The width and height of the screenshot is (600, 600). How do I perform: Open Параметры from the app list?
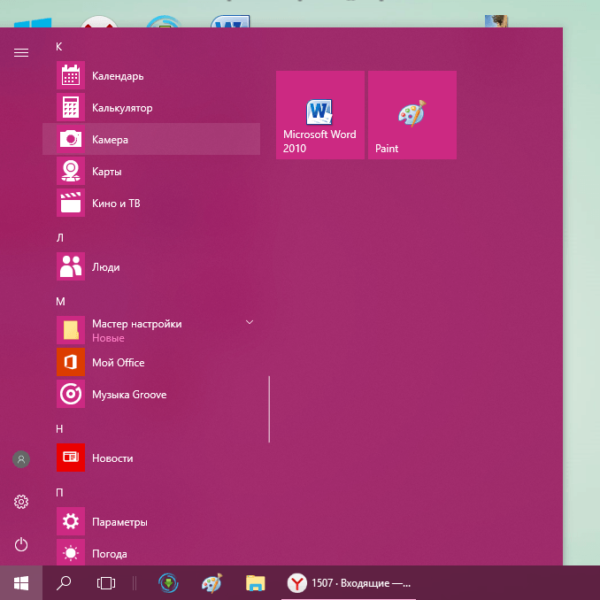click(151, 522)
